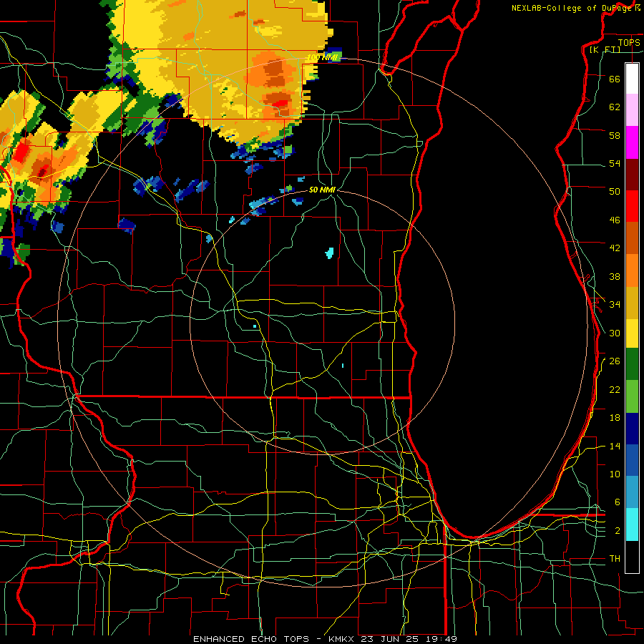Click the legend value "50"
644x644 pixels.
(615, 192)
